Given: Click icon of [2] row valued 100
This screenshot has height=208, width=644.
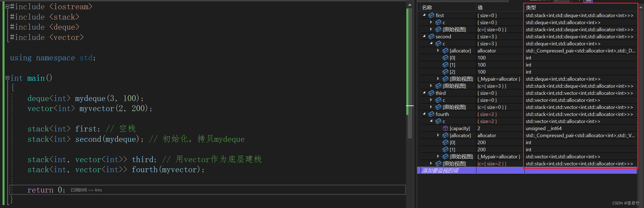Looking at the screenshot, I should click(x=445, y=72).
